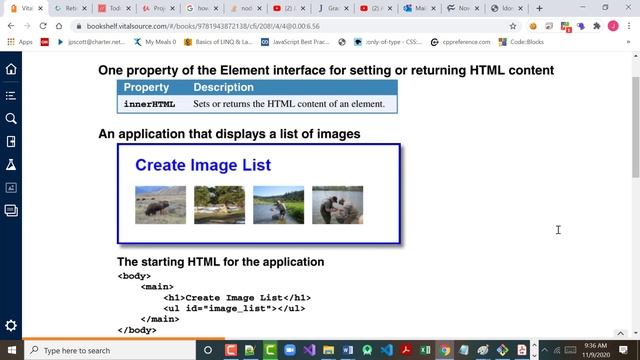640x360 pixels.
Task: Click the taskbar search box
Action: click(110, 350)
